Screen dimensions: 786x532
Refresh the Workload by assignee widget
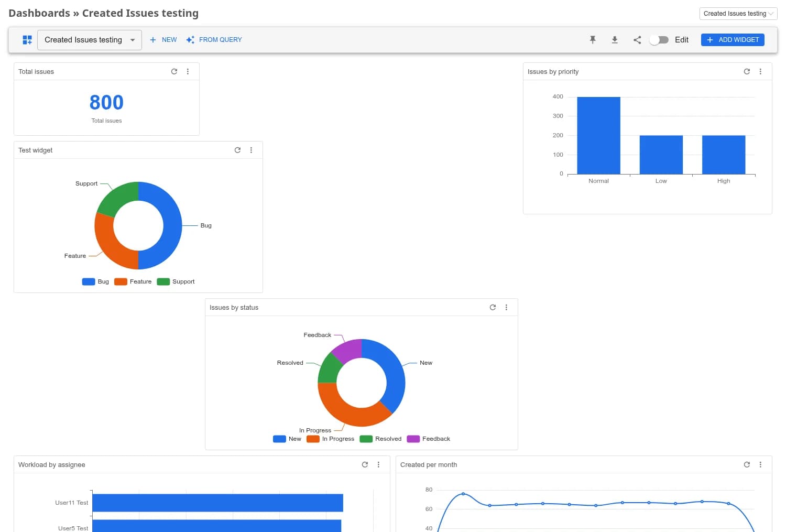point(365,464)
